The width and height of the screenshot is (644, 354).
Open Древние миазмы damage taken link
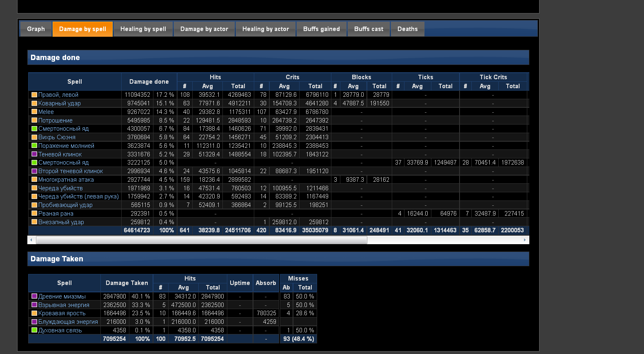click(62, 296)
